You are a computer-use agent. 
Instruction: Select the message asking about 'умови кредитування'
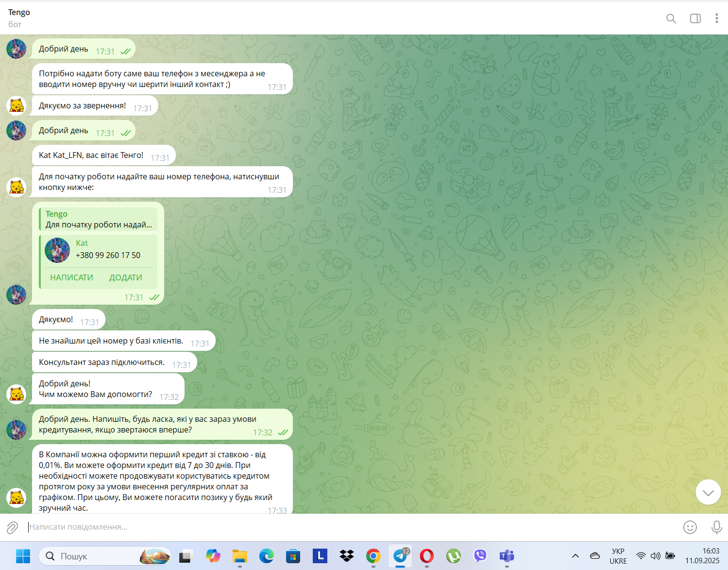point(162,424)
